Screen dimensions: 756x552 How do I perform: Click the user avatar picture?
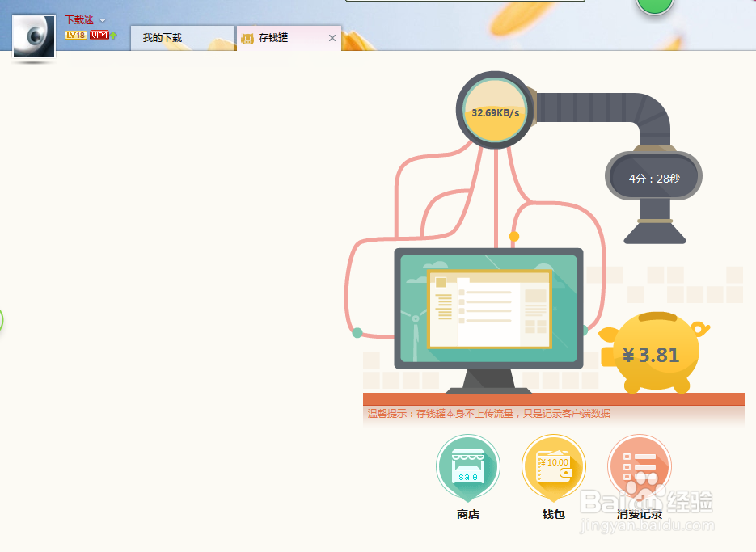34,36
